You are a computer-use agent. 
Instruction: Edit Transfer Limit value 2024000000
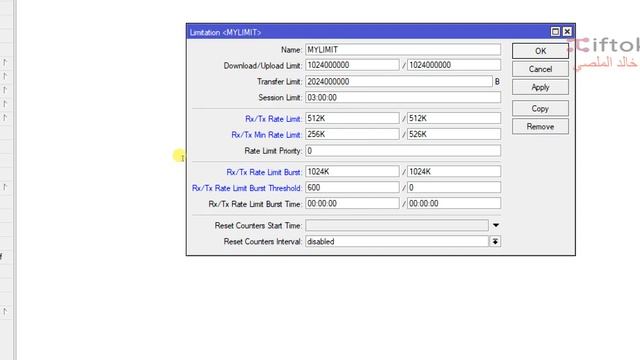coord(399,82)
